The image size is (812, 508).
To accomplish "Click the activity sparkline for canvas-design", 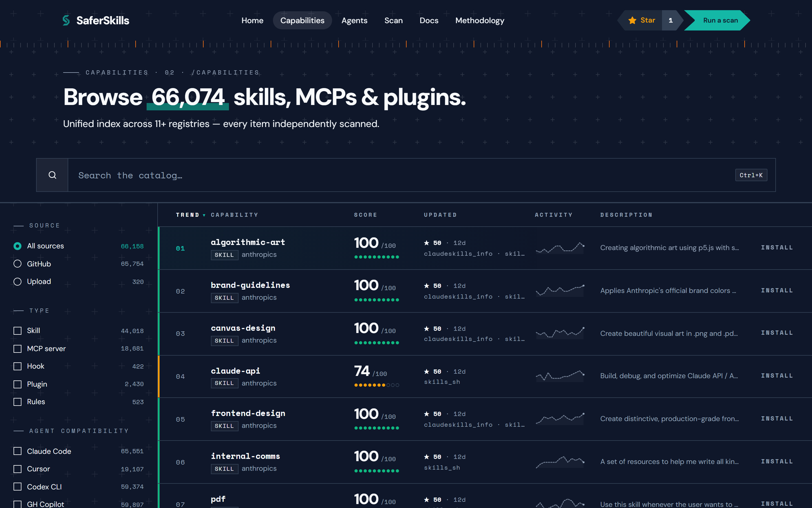I will click(x=560, y=333).
